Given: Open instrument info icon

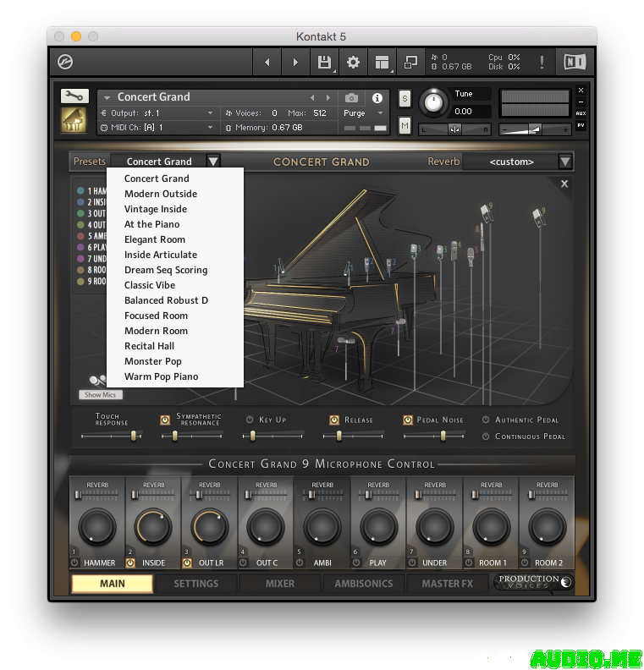Looking at the screenshot, I should tap(377, 97).
